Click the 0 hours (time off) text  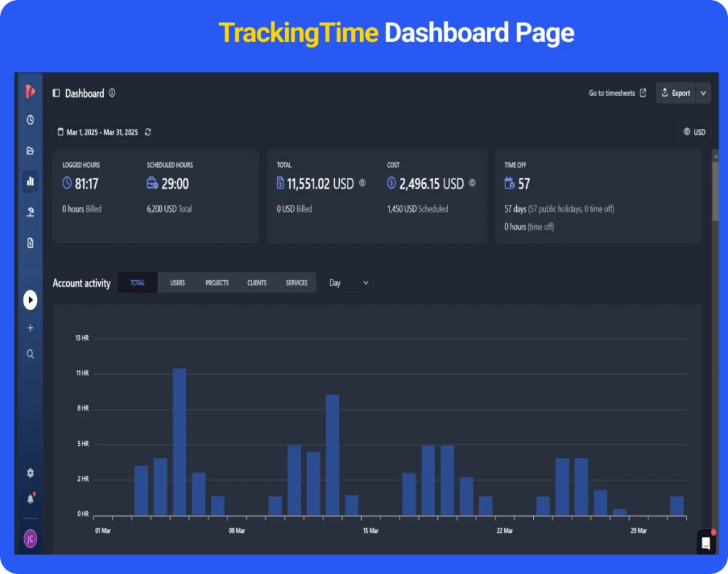tap(529, 227)
